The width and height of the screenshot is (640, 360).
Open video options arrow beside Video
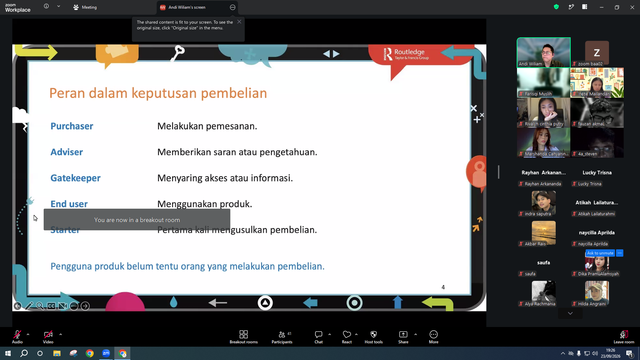60,334
